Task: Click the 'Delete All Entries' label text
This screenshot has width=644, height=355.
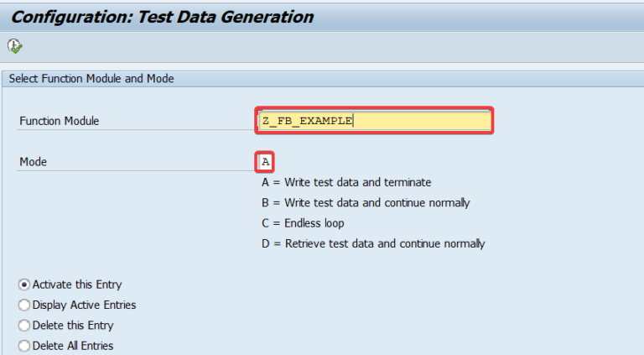Action: click(x=73, y=345)
